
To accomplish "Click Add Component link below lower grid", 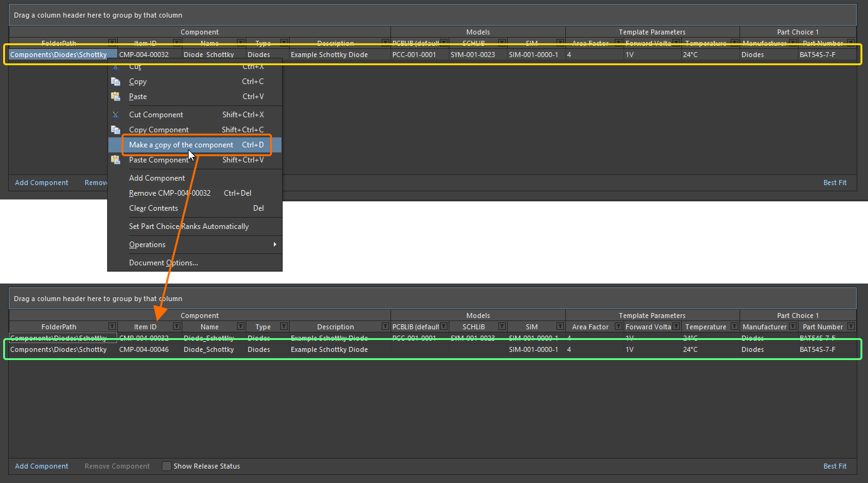I will (41, 466).
